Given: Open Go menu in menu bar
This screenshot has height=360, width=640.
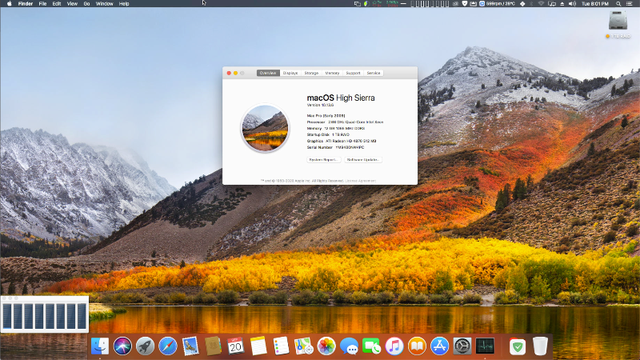Looking at the screenshot, I should [87, 4].
